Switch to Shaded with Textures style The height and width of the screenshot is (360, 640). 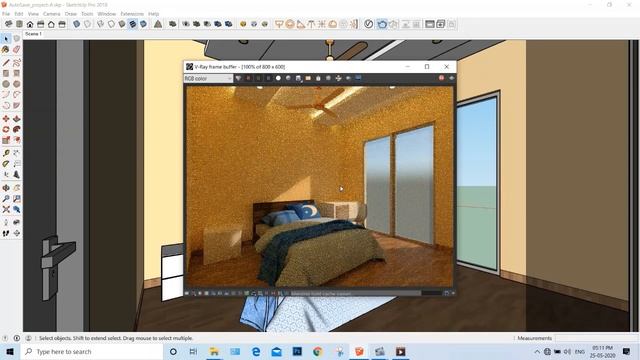click(x=133, y=24)
